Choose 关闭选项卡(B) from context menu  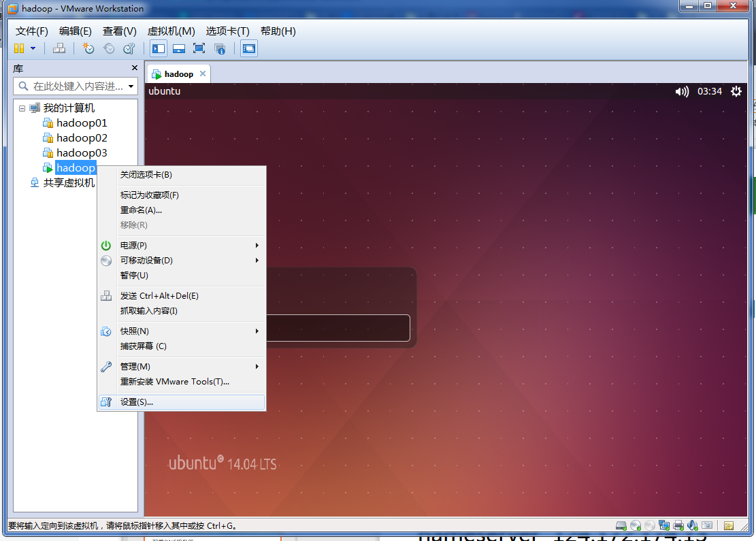[182, 174]
